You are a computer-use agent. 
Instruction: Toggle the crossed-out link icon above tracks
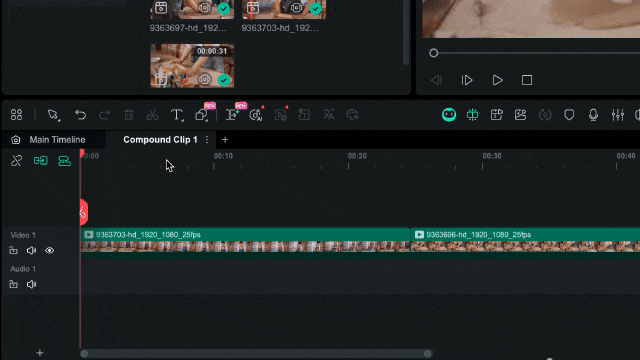pos(16,160)
